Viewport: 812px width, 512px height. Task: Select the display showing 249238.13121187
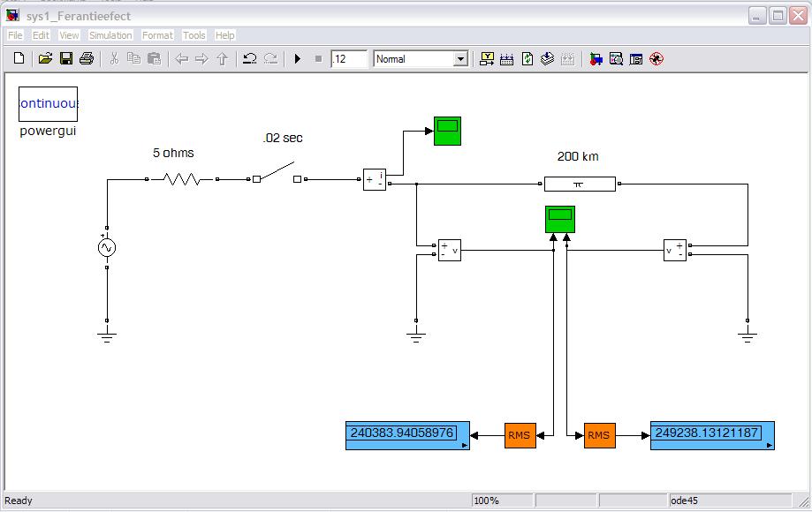[711, 435]
